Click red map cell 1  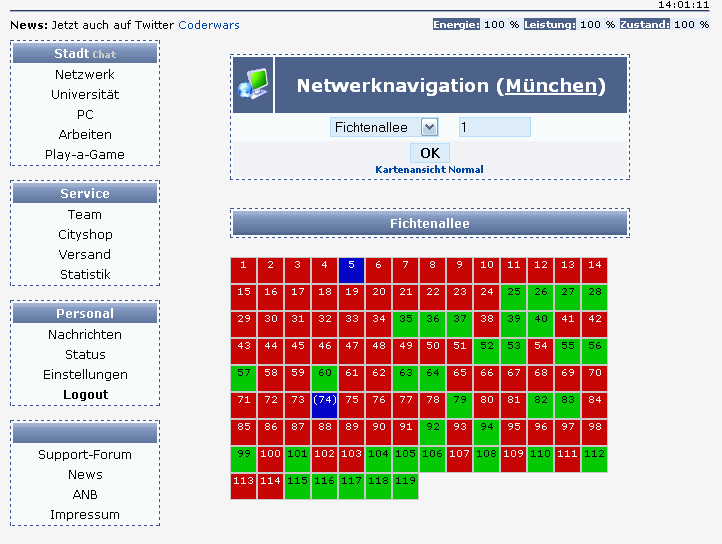244,270
